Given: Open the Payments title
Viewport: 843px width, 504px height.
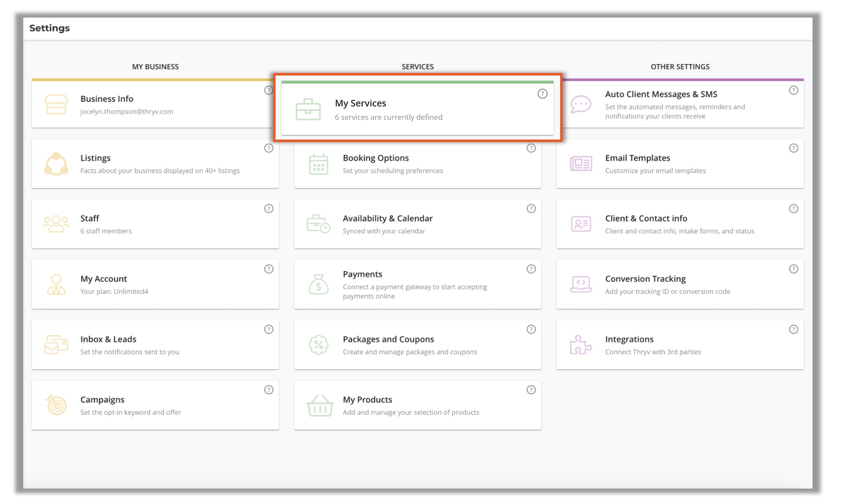Looking at the screenshot, I should [362, 274].
